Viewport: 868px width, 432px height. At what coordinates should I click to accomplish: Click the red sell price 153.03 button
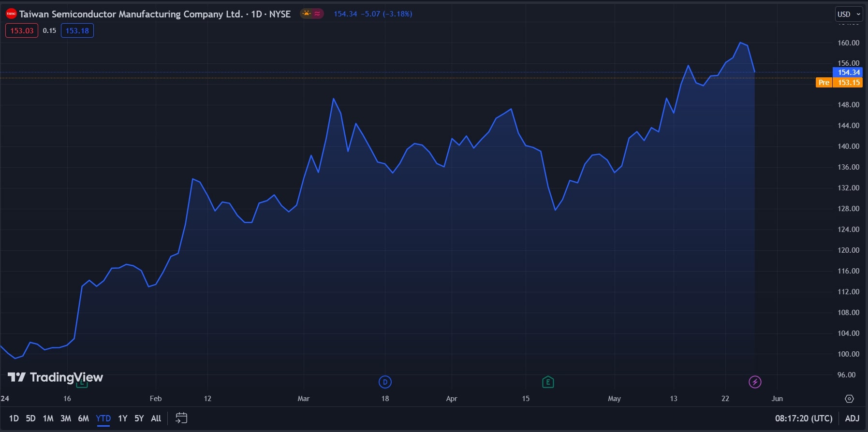pos(22,30)
